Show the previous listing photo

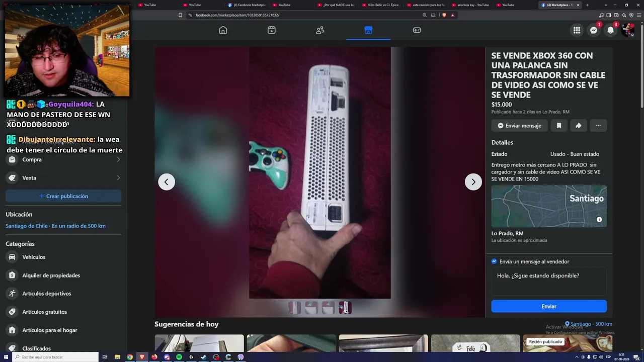167,182
